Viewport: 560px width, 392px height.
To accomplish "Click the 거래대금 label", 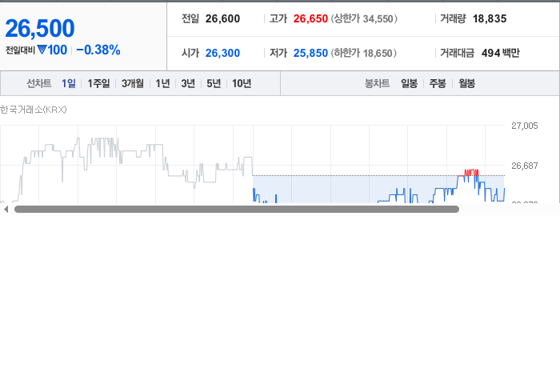I will (x=457, y=53).
